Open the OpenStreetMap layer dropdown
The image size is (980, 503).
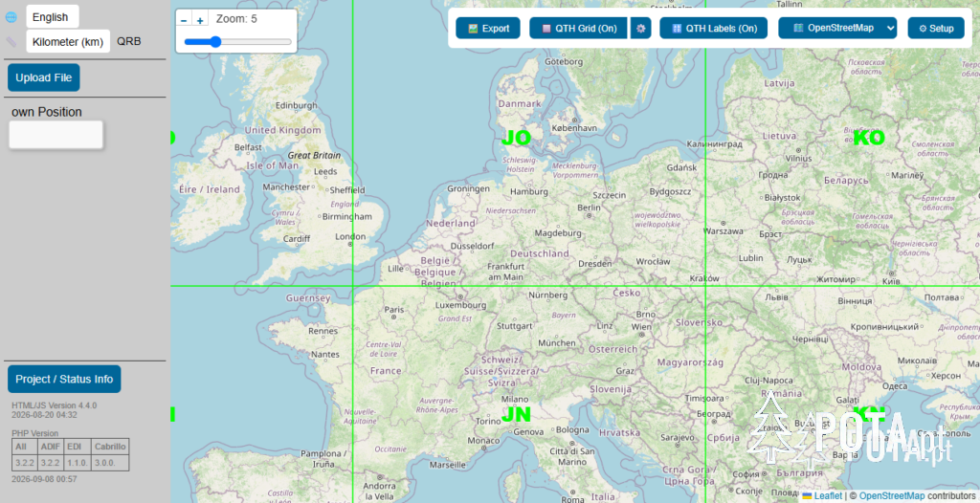(837, 28)
